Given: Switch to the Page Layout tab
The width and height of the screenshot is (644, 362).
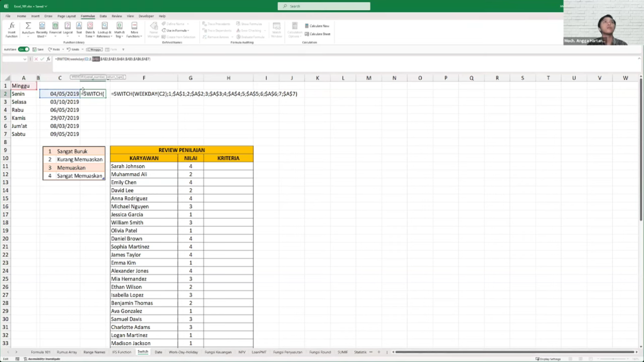Looking at the screenshot, I should pos(67,16).
